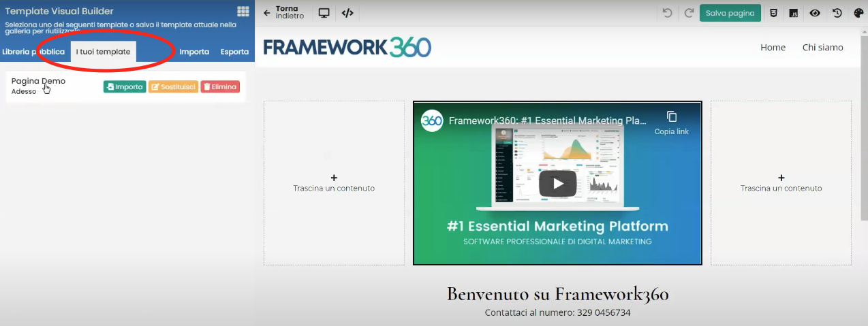Open the Home navigation link
Viewport: 868px width, 326px height.
773,48
